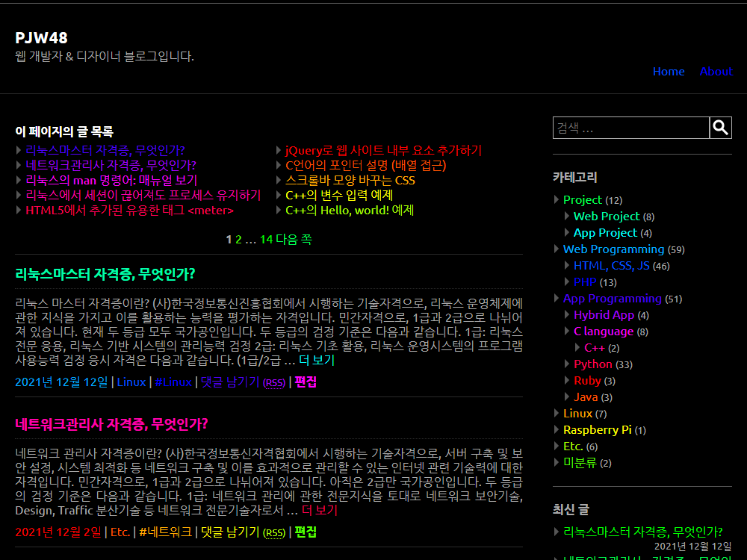Expand the Hybrid App category entry
The height and width of the screenshot is (560, 747).
[604, 314]
